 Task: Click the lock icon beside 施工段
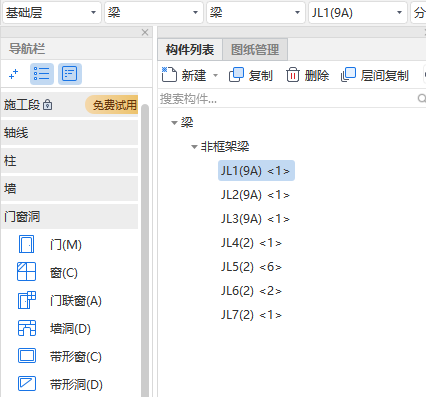[48, 105]
